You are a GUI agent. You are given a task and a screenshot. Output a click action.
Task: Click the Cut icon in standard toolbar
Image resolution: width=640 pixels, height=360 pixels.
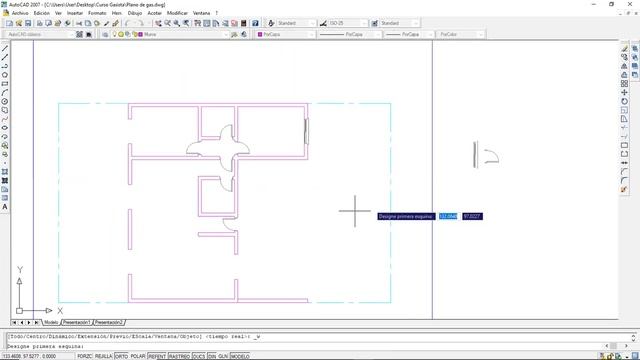[x=79, y=23]
